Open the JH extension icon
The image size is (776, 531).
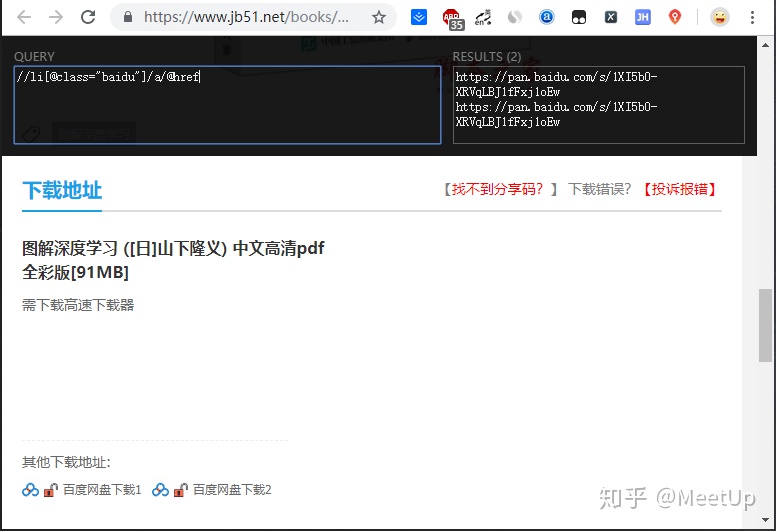642,17
